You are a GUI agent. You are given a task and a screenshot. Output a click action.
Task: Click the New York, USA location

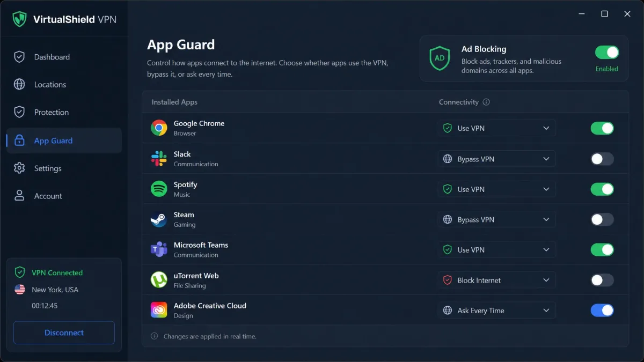[x=55, y=290]
